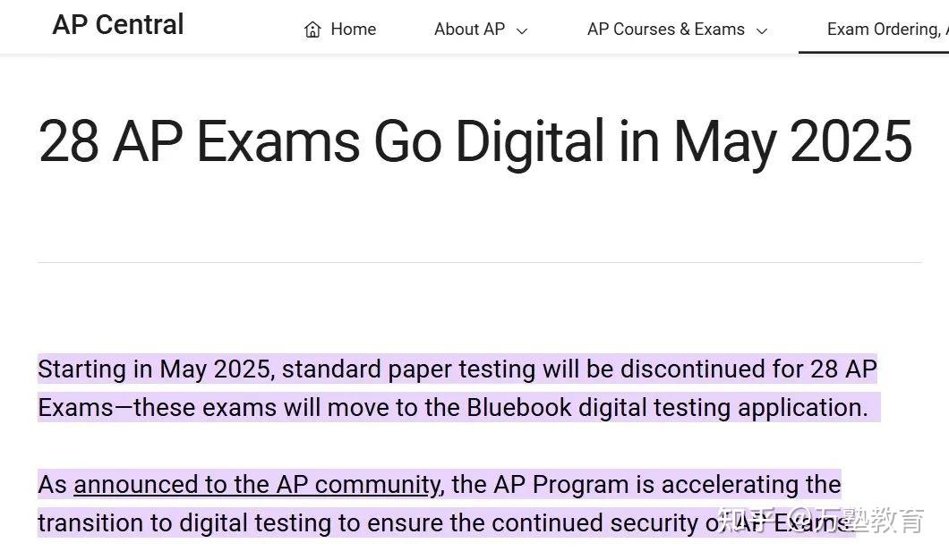Click the AP Central site logo
Viewport: 949px width, 560px height.
coord(118,24)
